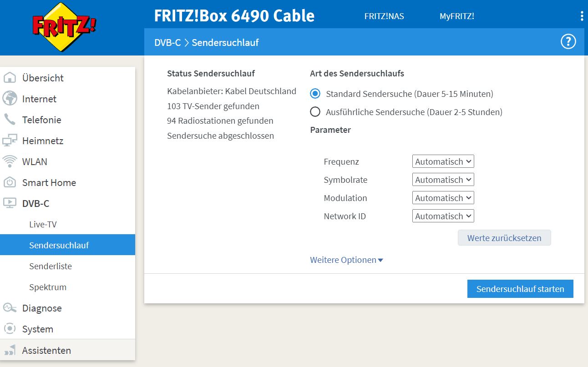The height and width of the screenshot is (367, 588).
Task: Open the three-dot menu in header
Action: pyautogui.click(x=582, y=16)
